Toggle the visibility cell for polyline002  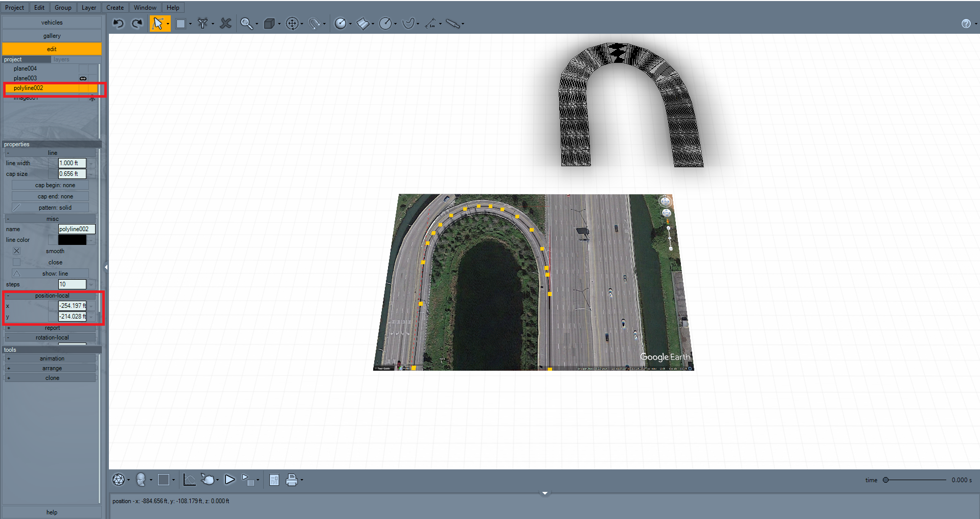tap(83, 88)
